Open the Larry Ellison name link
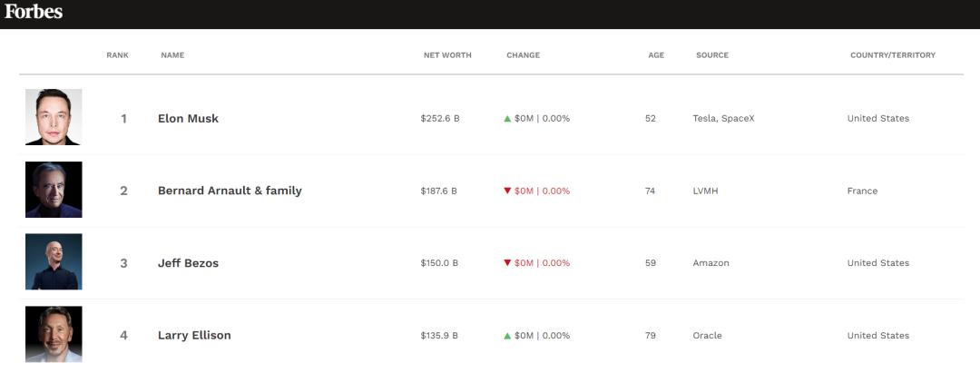 pyautogui.click(x=194, y=336)
